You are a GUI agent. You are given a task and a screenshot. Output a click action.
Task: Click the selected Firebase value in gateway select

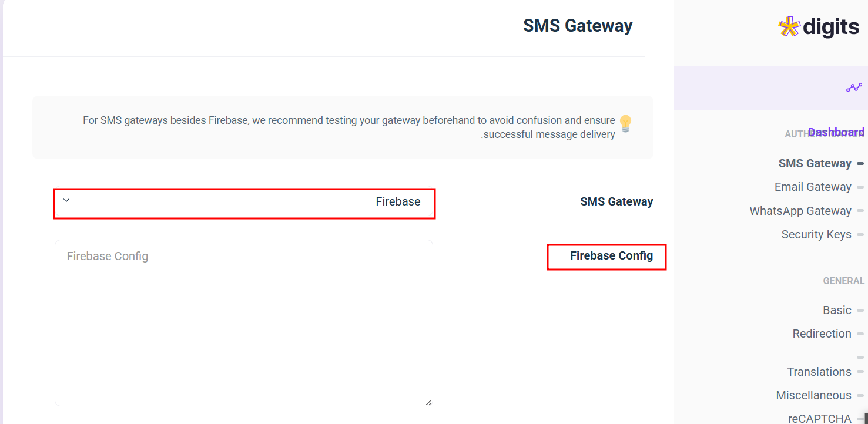coord(398,202)
